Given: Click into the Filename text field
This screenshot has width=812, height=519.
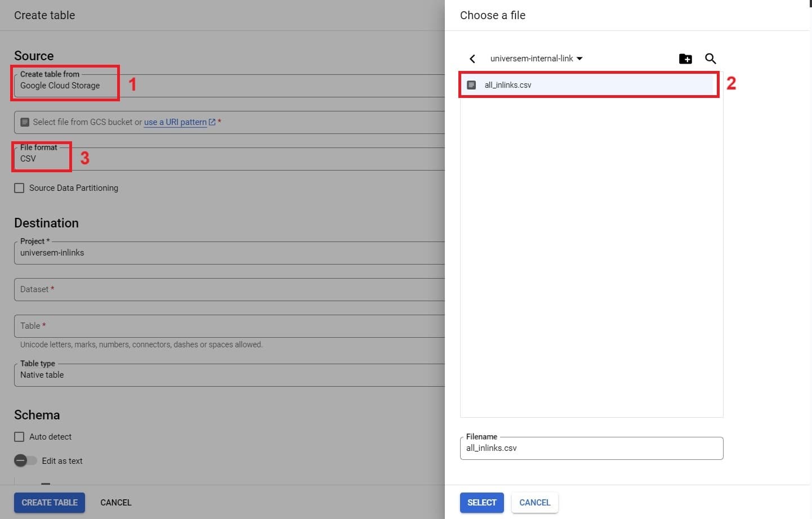Looking at the screenshot, I should click(591, 449).
